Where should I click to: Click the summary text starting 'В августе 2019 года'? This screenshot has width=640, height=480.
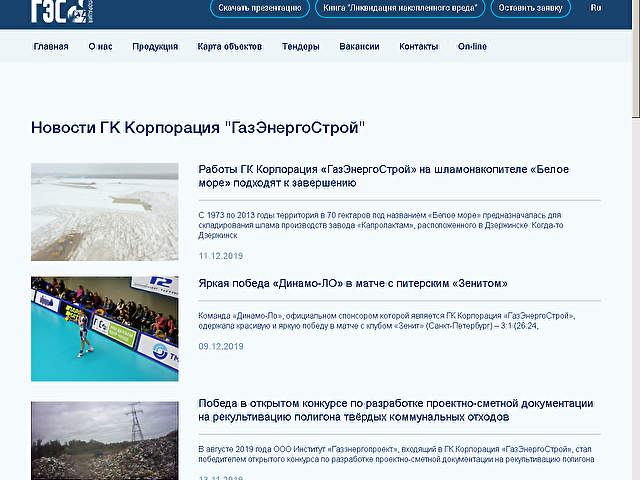pos(396,454)
